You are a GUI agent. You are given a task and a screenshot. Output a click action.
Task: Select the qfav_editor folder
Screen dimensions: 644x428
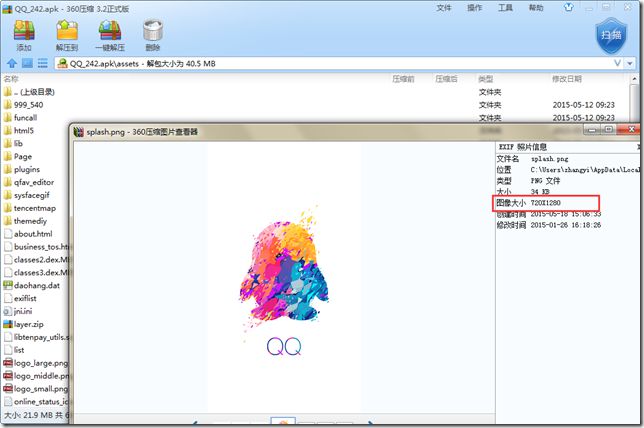coord(29,182)
